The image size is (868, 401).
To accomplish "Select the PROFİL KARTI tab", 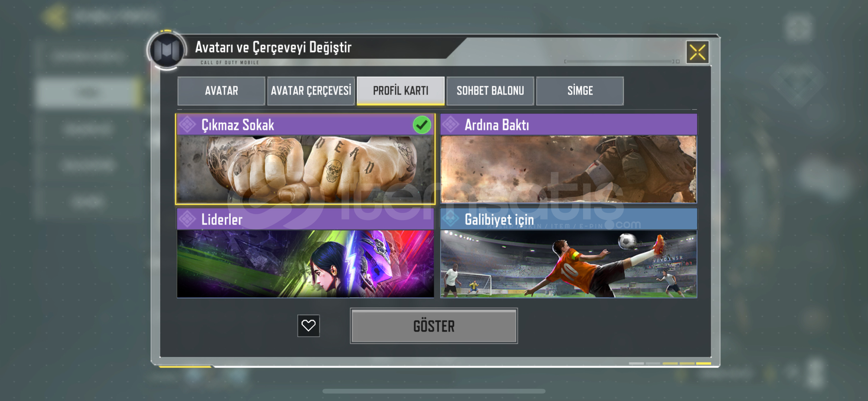I will pyautogui.click(x=401, y=91).
